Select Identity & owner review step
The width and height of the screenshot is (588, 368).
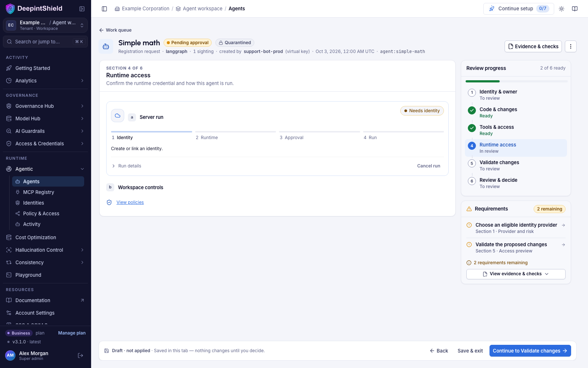(516, 95)
